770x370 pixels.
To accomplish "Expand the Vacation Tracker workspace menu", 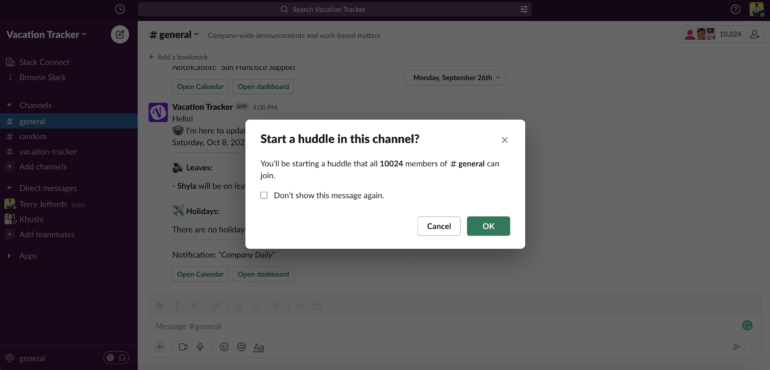I will (46, 34).
